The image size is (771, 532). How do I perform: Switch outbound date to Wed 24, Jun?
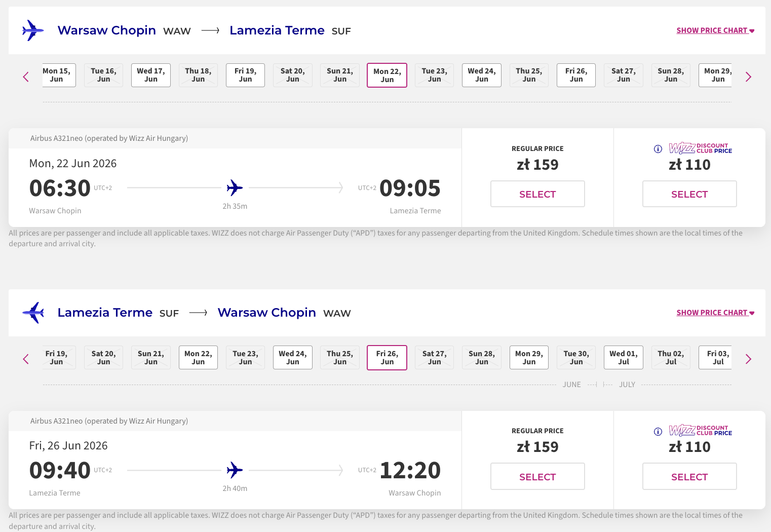(x=481, y=75)
